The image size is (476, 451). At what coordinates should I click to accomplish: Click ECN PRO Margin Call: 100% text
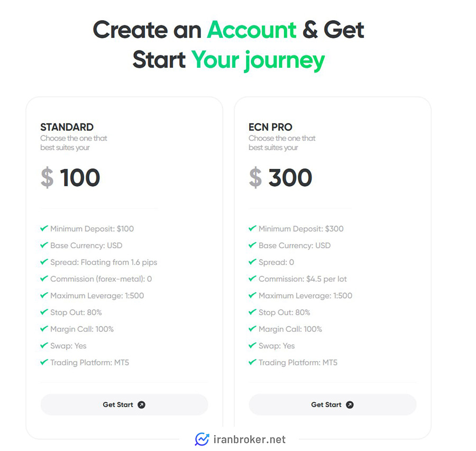290,329
